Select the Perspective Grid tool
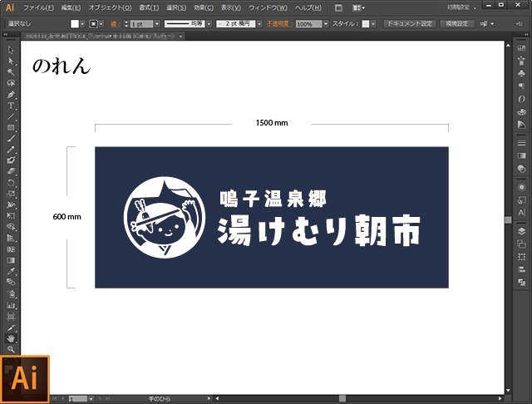 (x=11, y=238)
